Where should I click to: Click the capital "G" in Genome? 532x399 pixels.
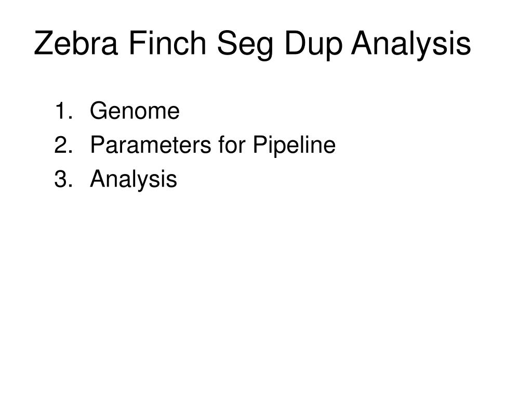point(99,111)
